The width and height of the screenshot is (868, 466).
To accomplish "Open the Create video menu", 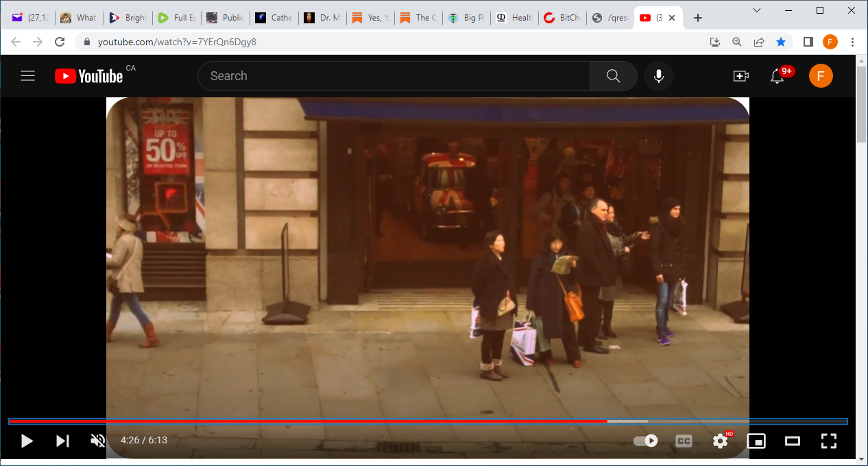I will pos(741,76).
